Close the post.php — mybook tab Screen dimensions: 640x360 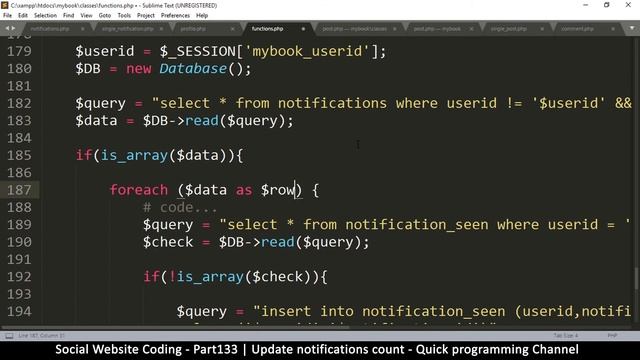pyautogui.click(x=471, y=29)
